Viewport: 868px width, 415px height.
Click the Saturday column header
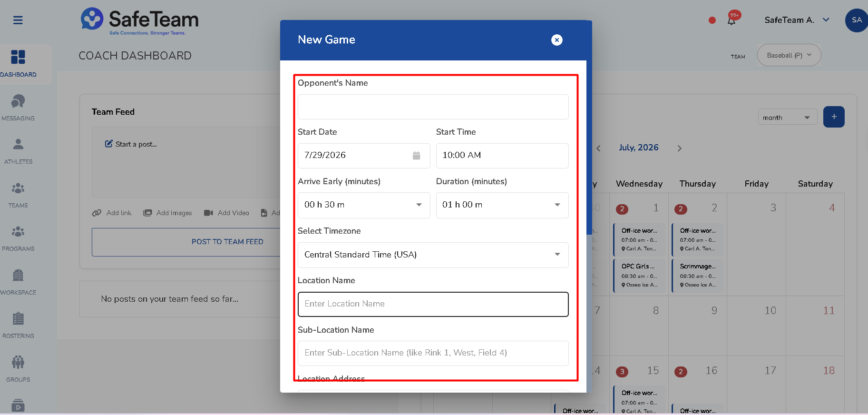point(815,184)
